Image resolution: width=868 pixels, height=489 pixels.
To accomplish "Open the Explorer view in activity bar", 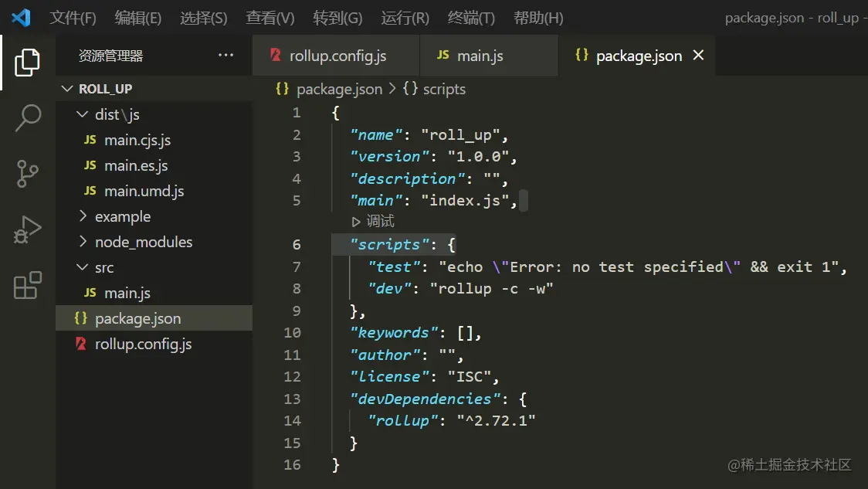I will tap(27, 62).
